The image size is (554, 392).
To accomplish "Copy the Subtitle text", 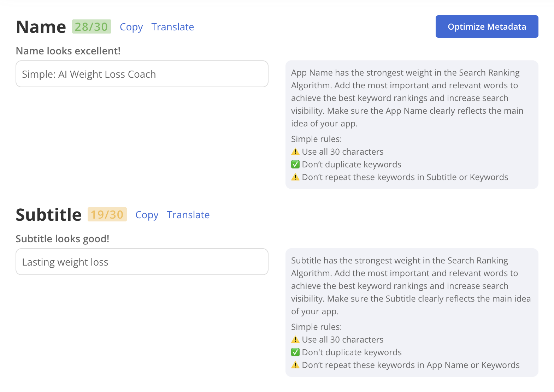I will (147, 215).
